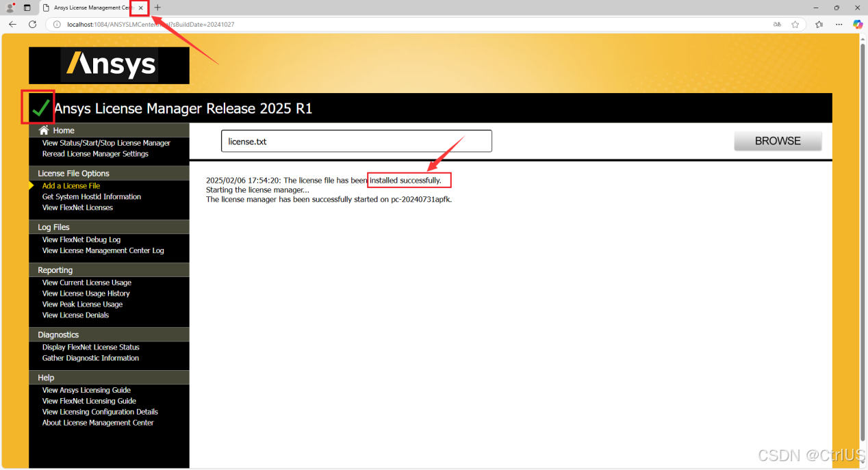Click the BROWSE button
868x470 pixels.
pyautogui.click(x=778, y=141)
